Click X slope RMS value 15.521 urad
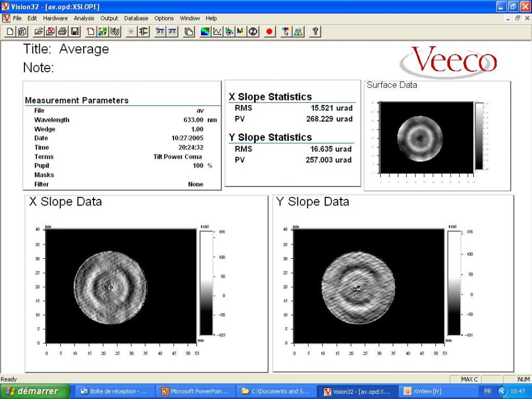 [x=331, y=108]
